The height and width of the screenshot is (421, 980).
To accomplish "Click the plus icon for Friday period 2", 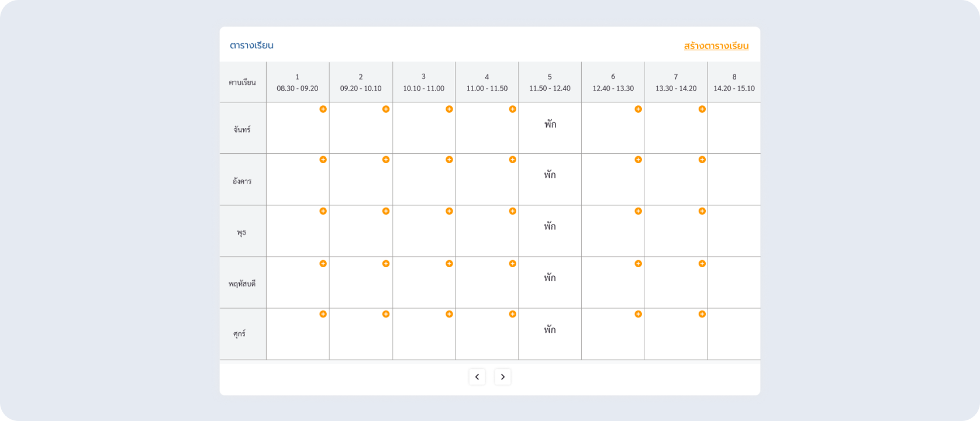I will 386,314.
